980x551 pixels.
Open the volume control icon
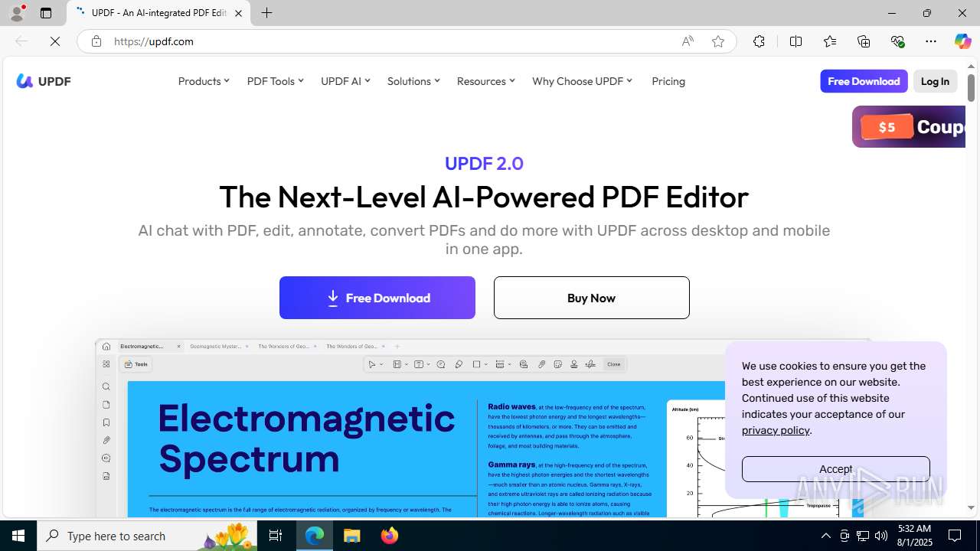coord(881,536)
